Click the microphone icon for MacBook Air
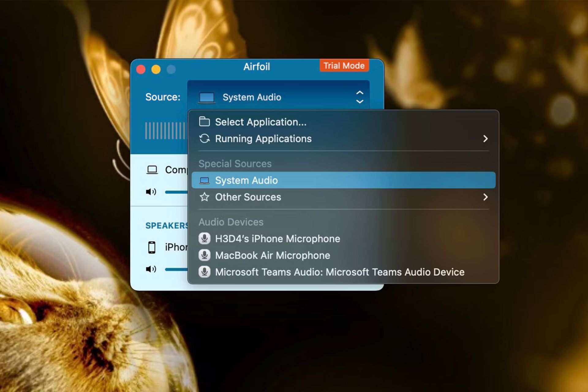The width and height of the screenshot is (588, 392). click(x=204, y=255)
